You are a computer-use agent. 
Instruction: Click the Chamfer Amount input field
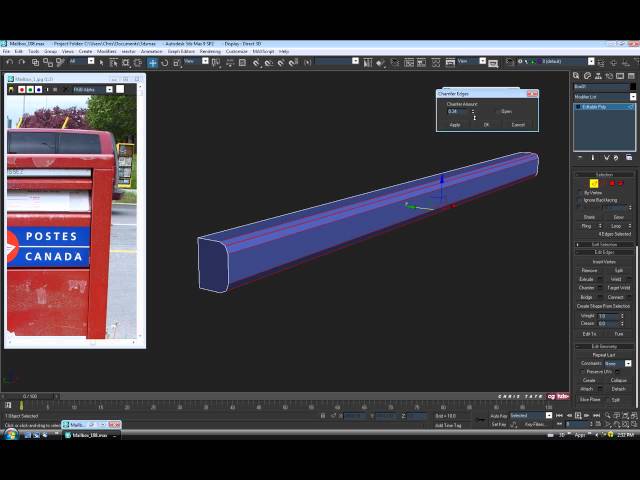click(x=457, y=111)
